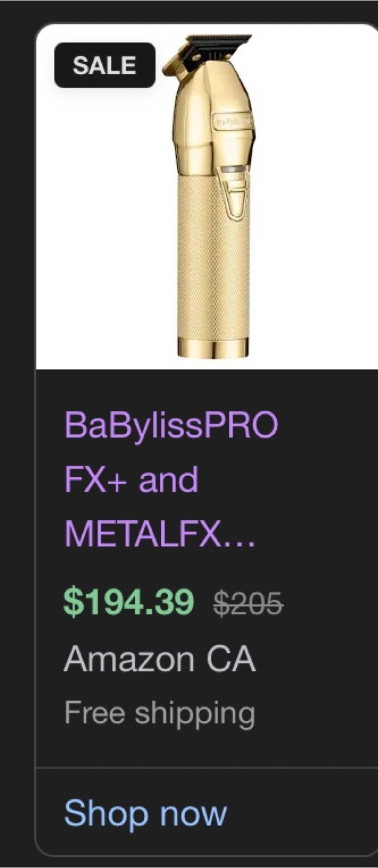The height and width of the screenshot is (868, 378).
Task: Select the Amazon CA seller name
Action: (160, 659)
